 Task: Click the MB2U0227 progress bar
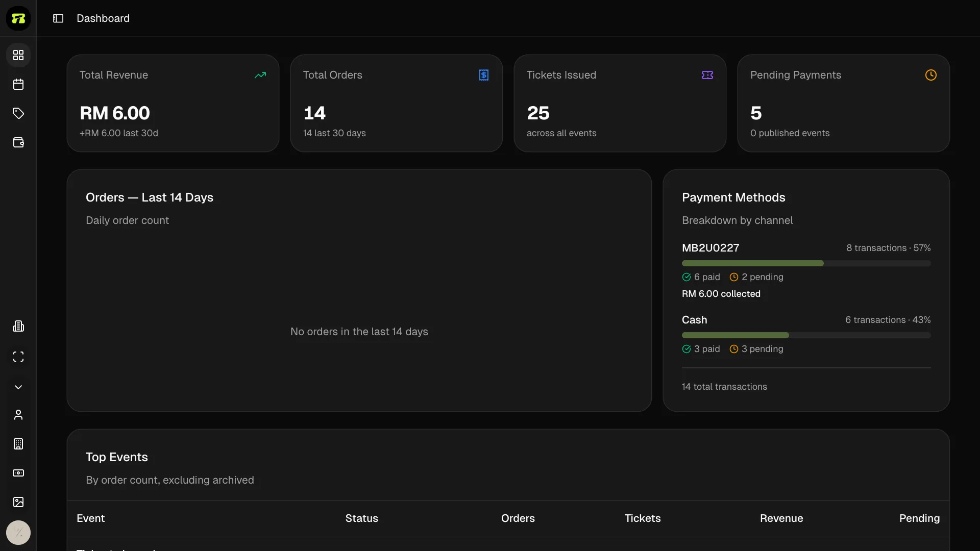[x=806, y=263]
